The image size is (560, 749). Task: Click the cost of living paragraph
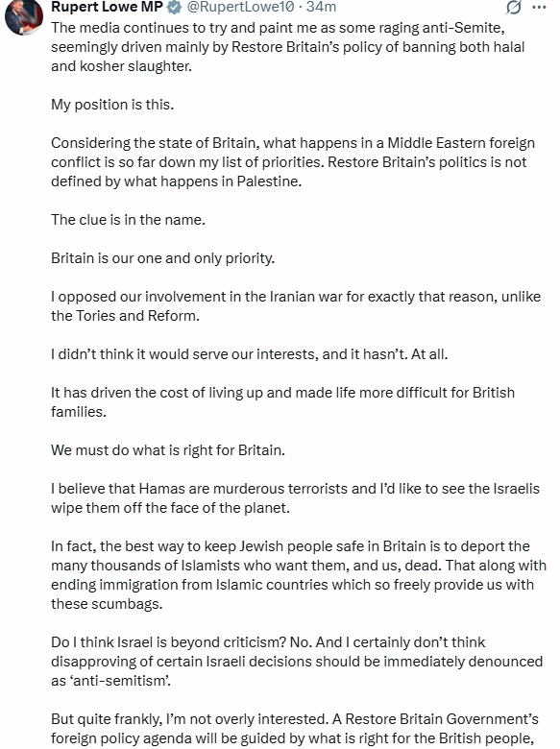282,401
